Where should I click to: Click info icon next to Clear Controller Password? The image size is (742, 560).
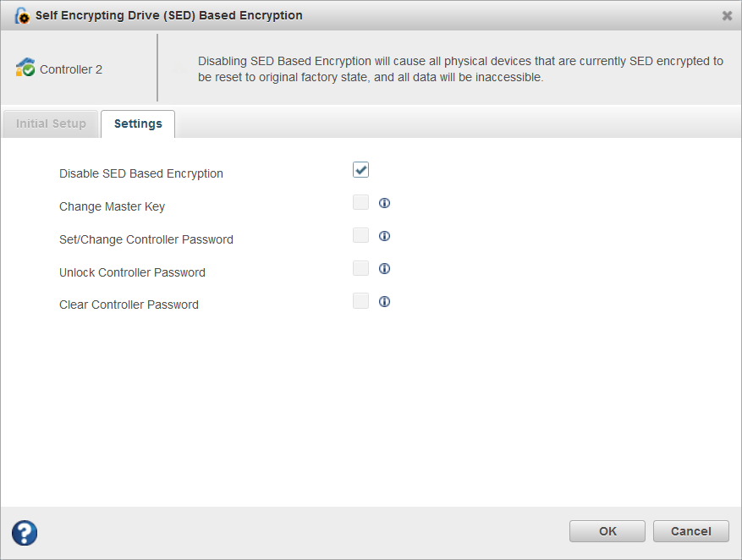[x=384, y=301]
